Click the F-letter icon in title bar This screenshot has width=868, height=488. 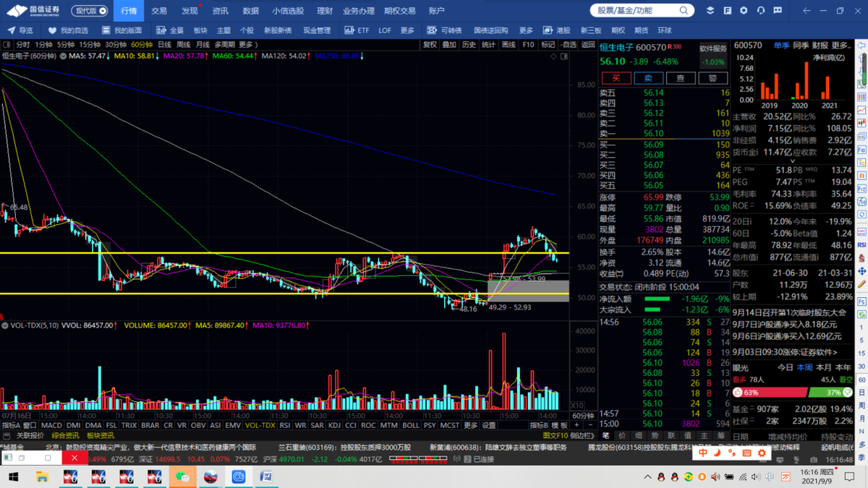(x=727, y=10)
